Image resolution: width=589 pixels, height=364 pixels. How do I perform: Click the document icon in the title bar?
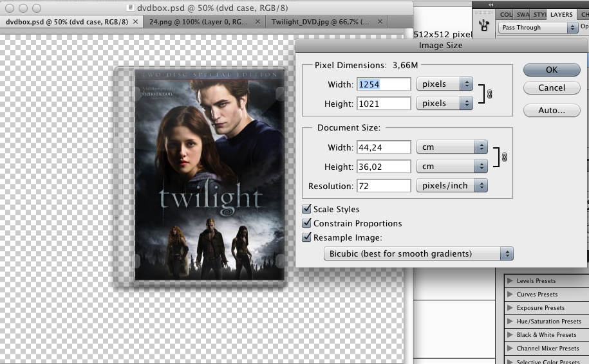coord(130,8)
